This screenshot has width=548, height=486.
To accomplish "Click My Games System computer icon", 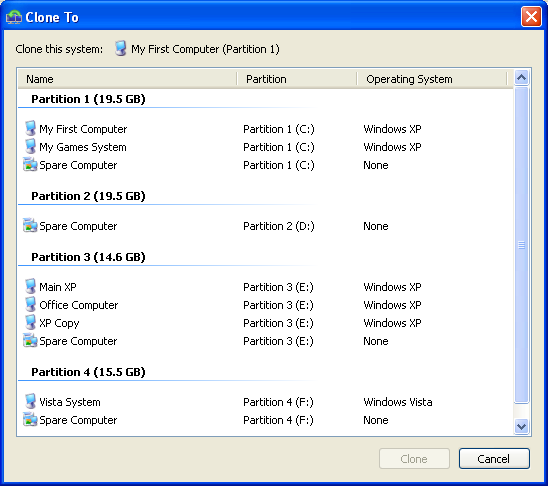I will [x=30, y=146].
